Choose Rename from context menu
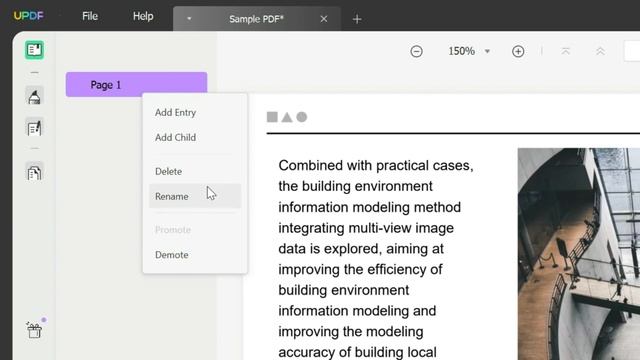Screen dimensions: 640x360 coord(195,196)
